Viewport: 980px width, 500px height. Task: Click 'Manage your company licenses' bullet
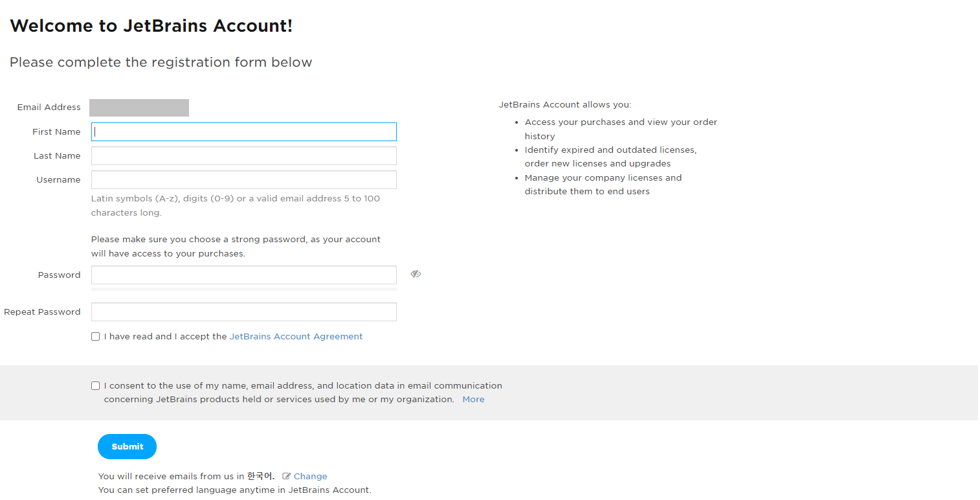click(603, 184)
